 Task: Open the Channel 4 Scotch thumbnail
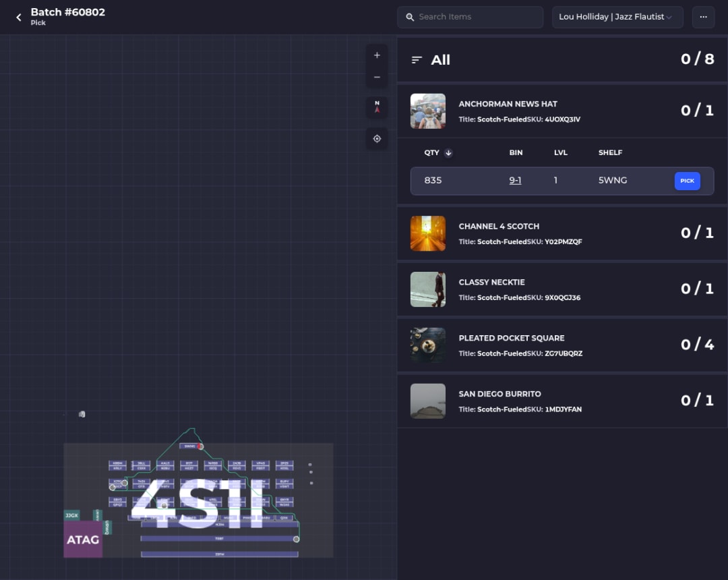(x=427, y=233)
